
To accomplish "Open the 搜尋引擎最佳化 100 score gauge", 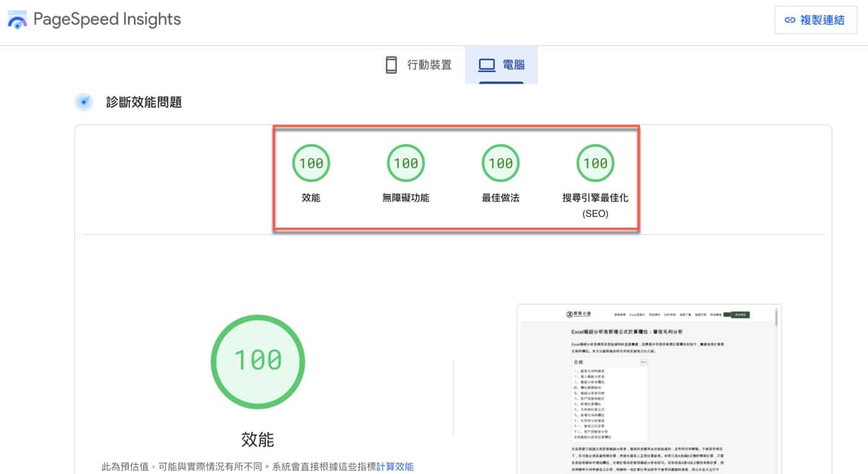I will (596, 163).
